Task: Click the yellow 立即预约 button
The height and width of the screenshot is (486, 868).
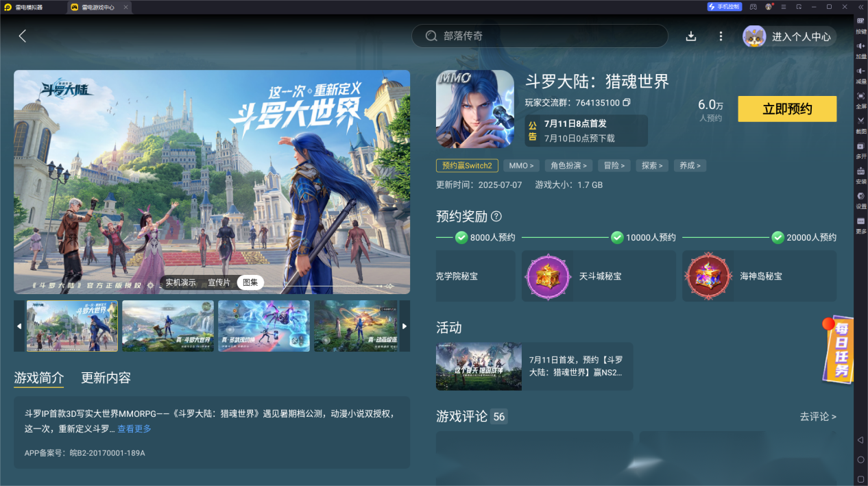Action: pyautogui.click(x=787, y=109)
